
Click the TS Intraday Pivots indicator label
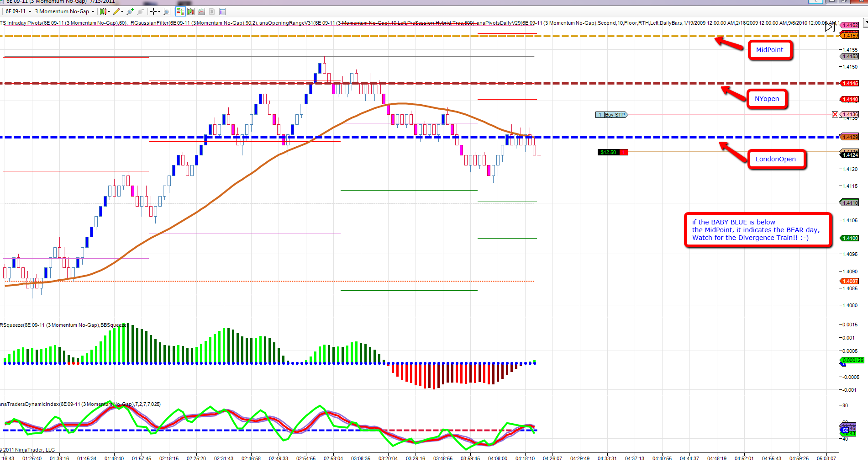point(64,23)
